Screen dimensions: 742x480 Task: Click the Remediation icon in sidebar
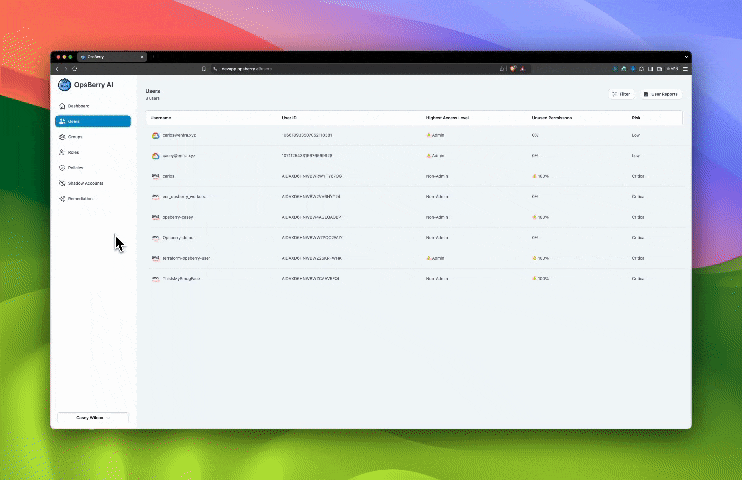pos(62,199)
